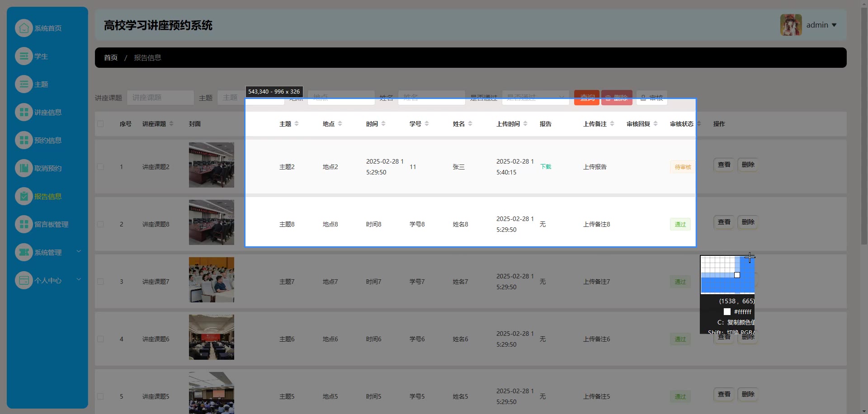Check the checkbox for row 1
This screenshot has height=414, width=868.
click(100, 167)
